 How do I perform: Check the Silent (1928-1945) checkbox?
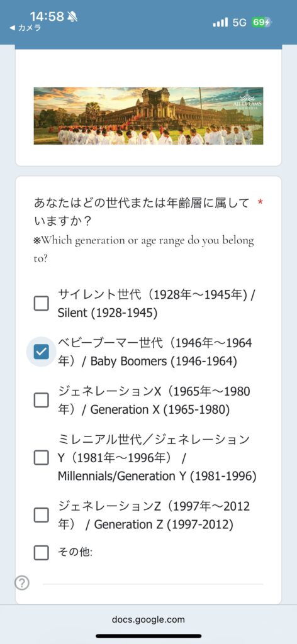coord(41,304)
